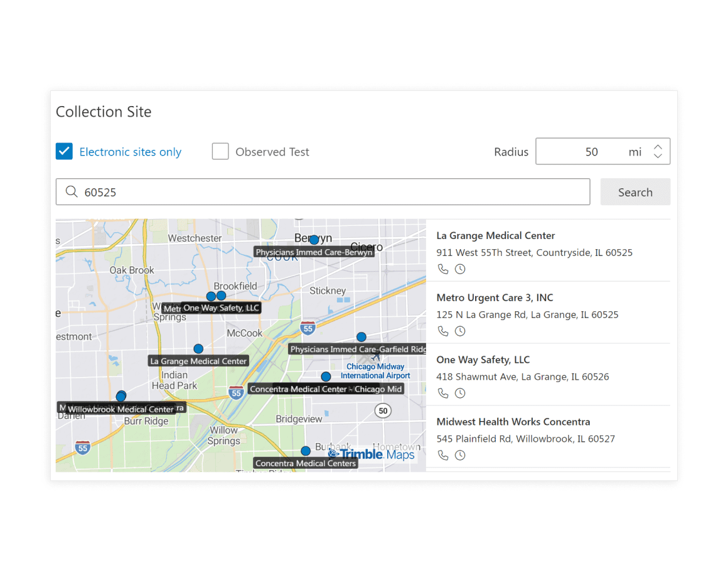Screen dimensions: 728x571
Task: Click the Concentra Medical Centers map label
Action: 306,463
